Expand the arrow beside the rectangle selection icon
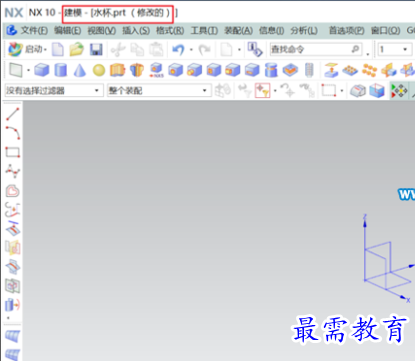The width and height of the screenshot is (415, 361). point(342,90)
